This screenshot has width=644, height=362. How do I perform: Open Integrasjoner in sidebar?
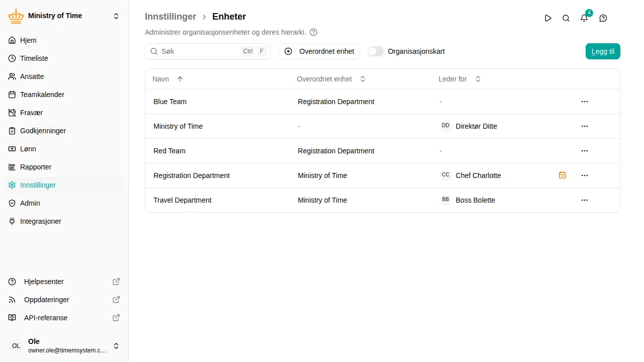64,221
